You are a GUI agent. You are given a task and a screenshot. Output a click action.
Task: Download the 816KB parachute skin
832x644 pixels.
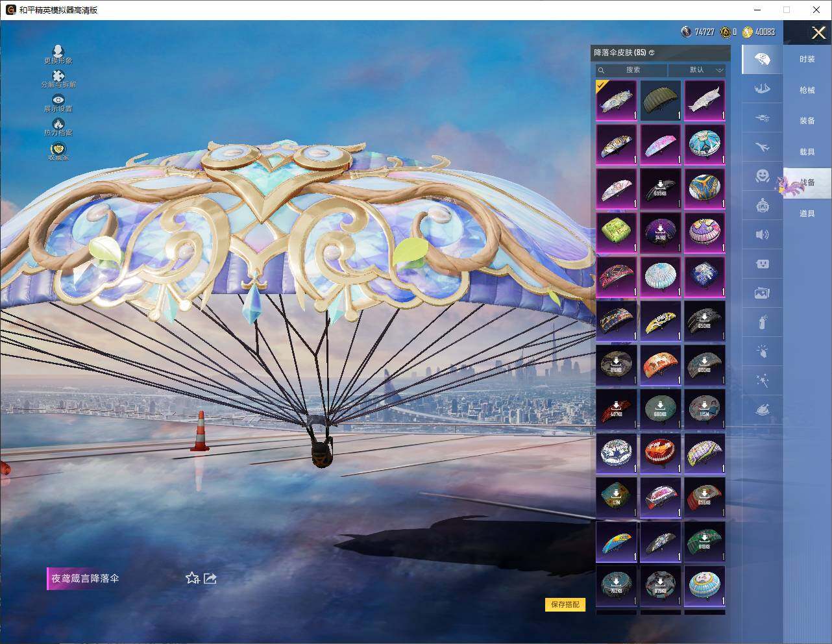click(616, 365)
